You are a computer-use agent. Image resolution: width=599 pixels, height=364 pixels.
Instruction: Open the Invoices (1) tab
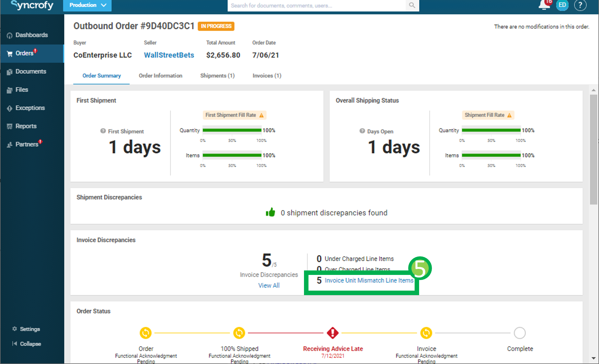pos(267,76)
